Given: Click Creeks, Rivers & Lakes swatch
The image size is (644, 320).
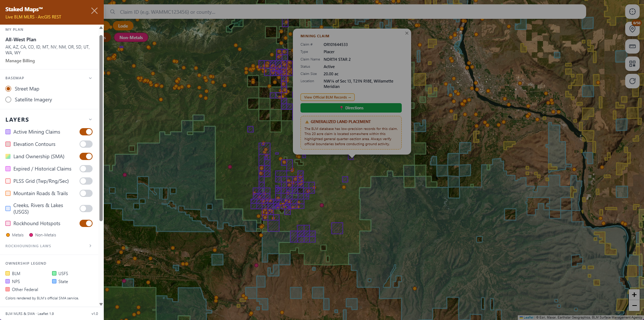Looking at the screenshot, I should pos(8,209).
